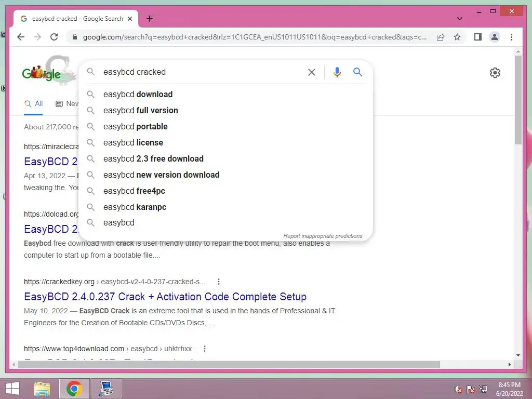Click into the easybcd cracked search field

(202, 72)
